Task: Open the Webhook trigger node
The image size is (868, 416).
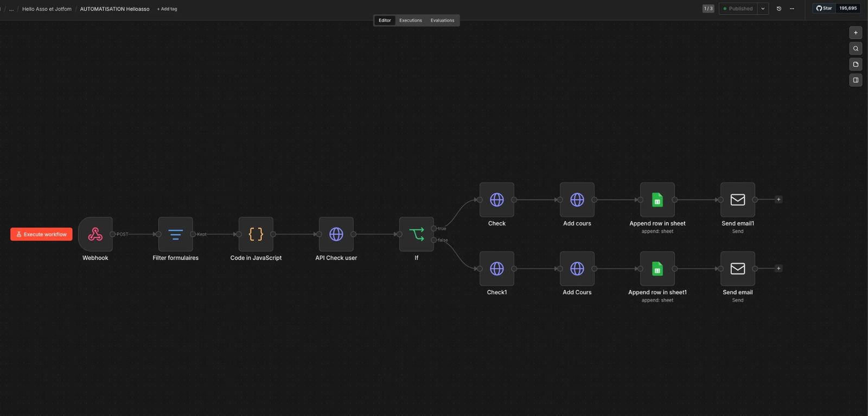Action: (95, 234)
